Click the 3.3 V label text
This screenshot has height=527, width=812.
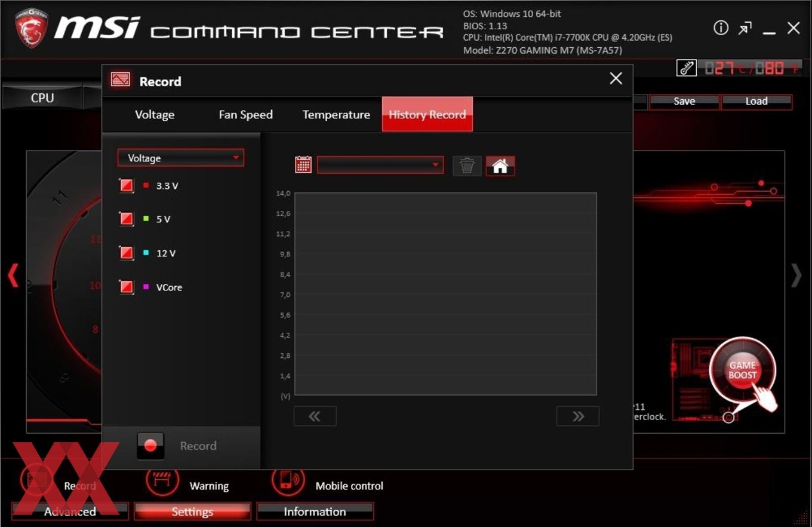(167, 186)
